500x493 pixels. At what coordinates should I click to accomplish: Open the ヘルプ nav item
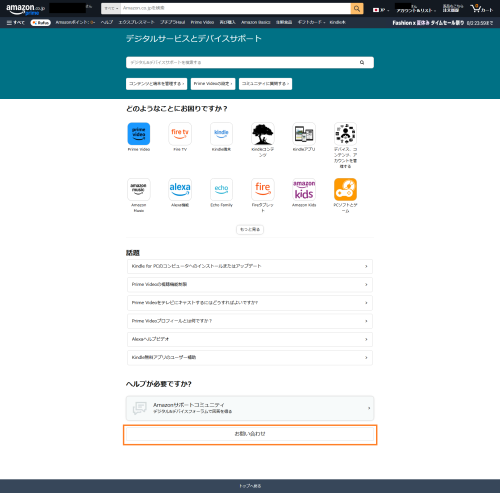107,22
